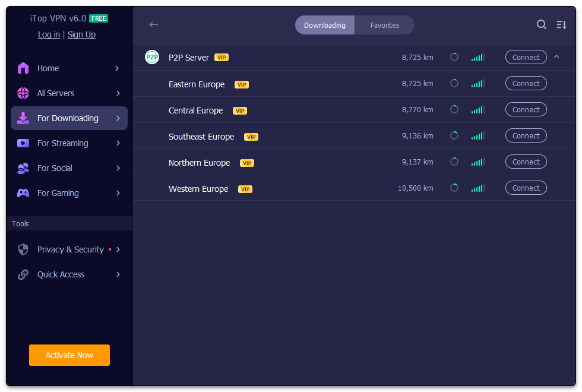Click the sort servers icon
The height and width of the screenshot is (392, 582).
pyautogui.click(x=561, y=24)
